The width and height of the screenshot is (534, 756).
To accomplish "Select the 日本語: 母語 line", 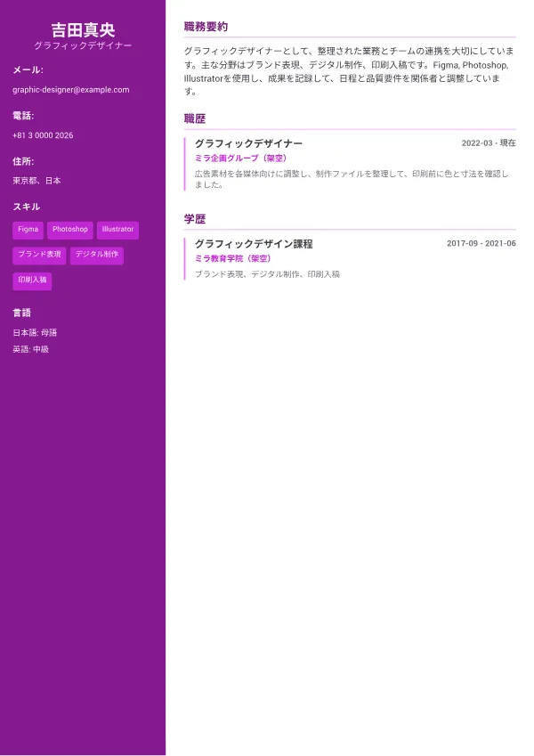I will (x=35, y=333).
